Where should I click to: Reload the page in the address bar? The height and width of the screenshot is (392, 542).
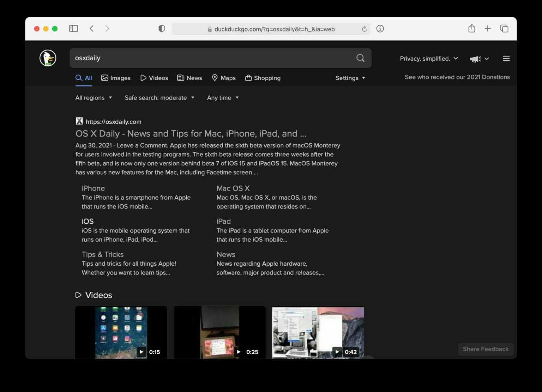[x=364, y=29]
